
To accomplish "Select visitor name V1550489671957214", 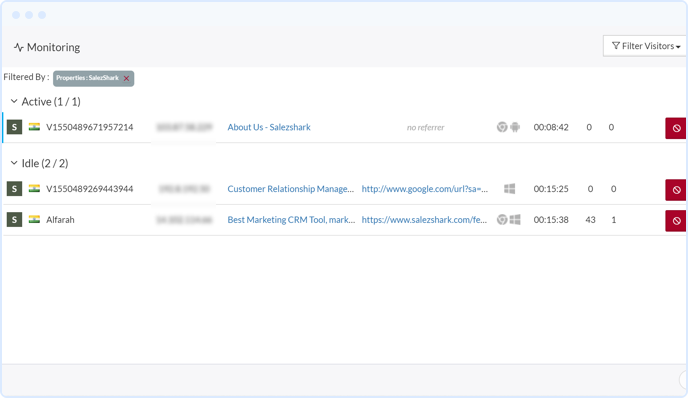I will [90, 127].
